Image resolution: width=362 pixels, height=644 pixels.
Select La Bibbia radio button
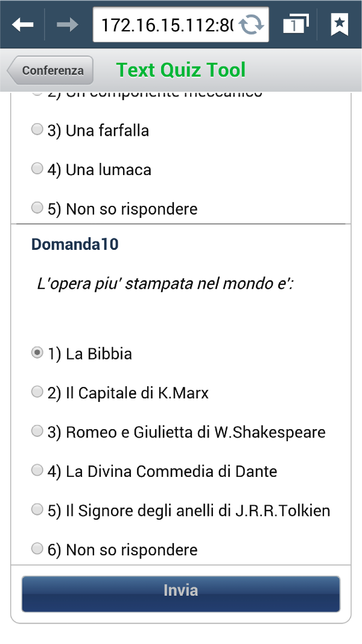pos(37,353)
